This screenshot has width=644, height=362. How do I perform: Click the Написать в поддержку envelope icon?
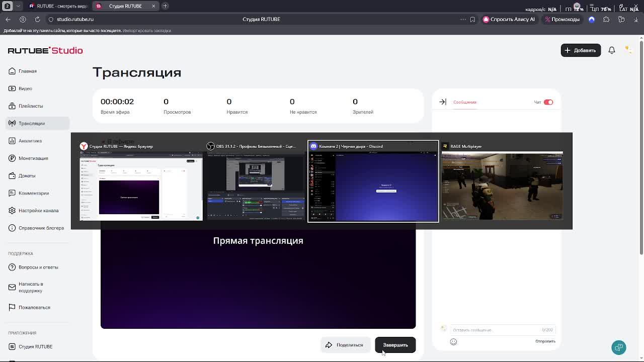point(12,287)
